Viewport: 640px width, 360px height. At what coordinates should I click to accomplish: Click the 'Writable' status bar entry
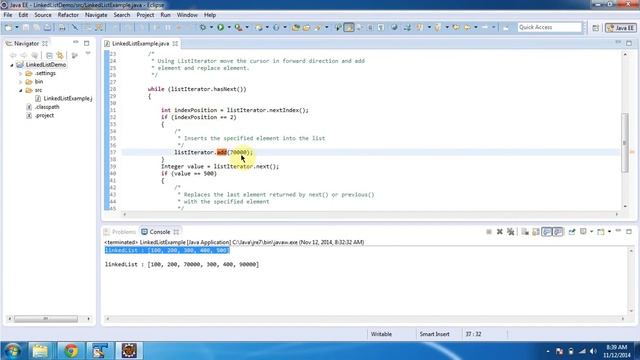tap(381, 334)
